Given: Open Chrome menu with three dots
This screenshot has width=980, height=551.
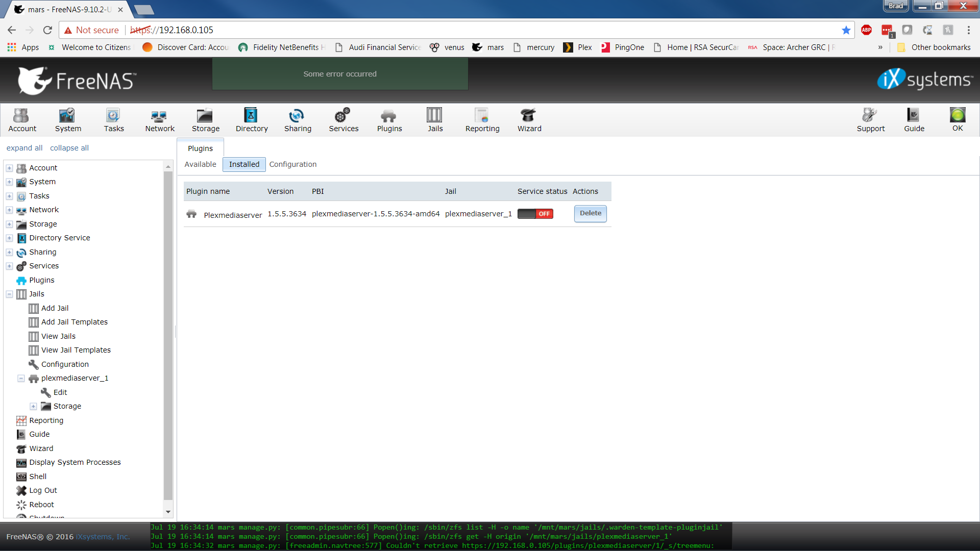Looking at the screenshot, I should 968,30.
